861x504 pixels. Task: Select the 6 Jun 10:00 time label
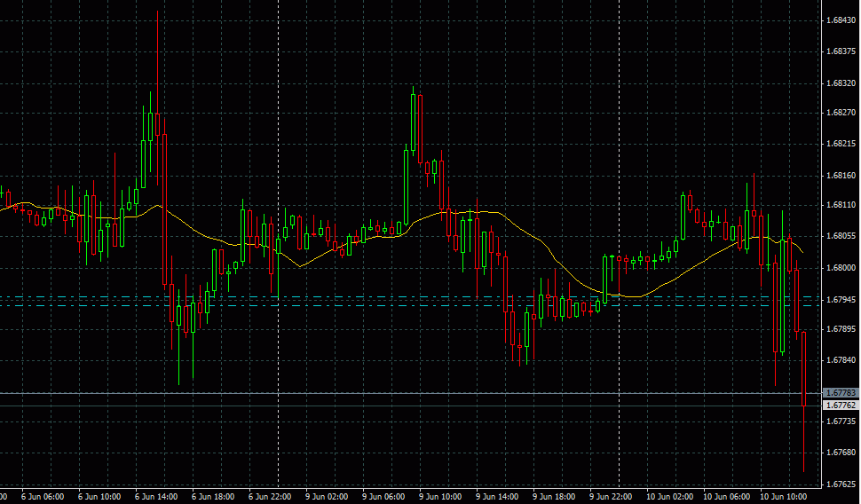(x=99, y=497)
